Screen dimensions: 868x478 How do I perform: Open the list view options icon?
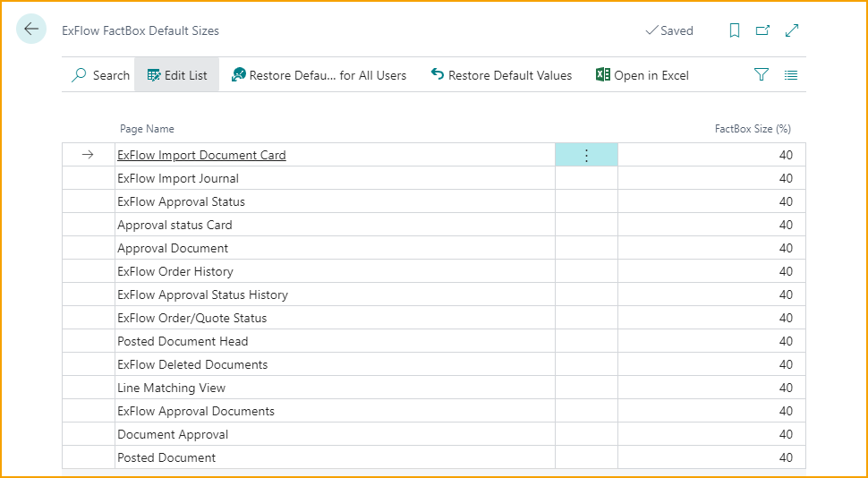point(791,75)
